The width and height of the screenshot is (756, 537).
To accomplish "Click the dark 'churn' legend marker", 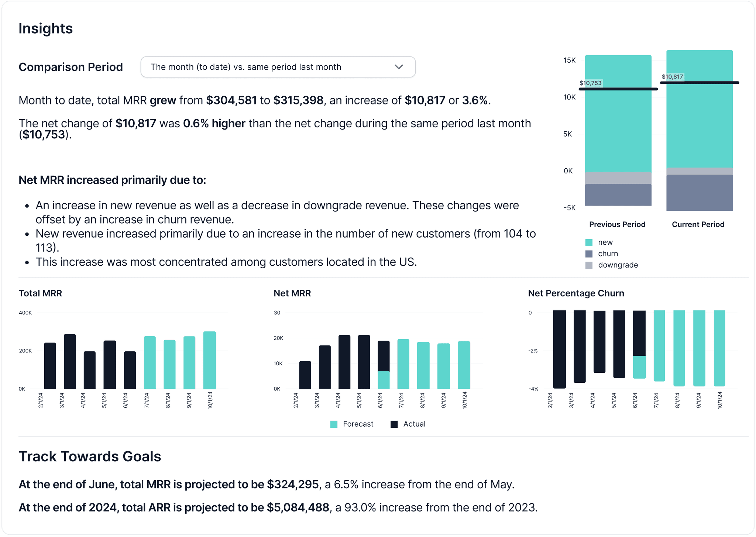I will [x=589, y=253].
